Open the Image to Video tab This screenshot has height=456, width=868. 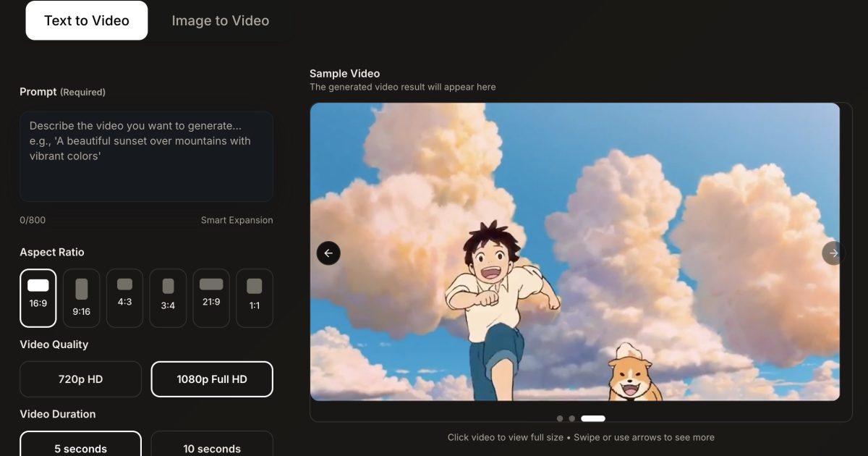pyautogui.click(x=221, y=21)
